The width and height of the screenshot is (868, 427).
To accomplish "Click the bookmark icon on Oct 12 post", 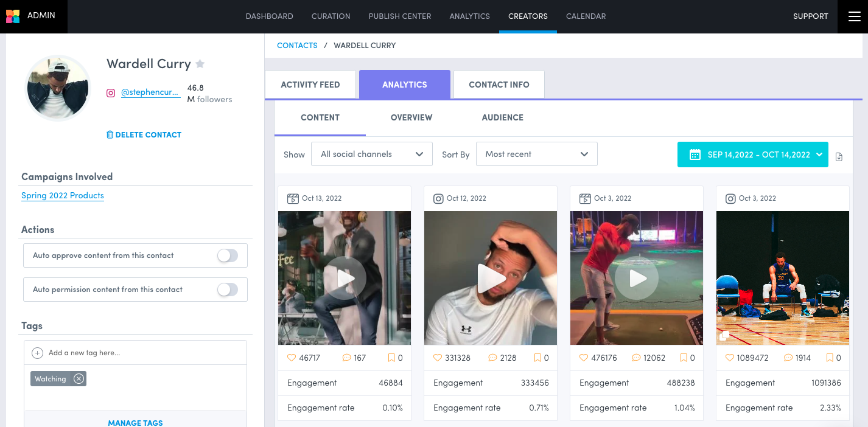I will tap(537, 358).
